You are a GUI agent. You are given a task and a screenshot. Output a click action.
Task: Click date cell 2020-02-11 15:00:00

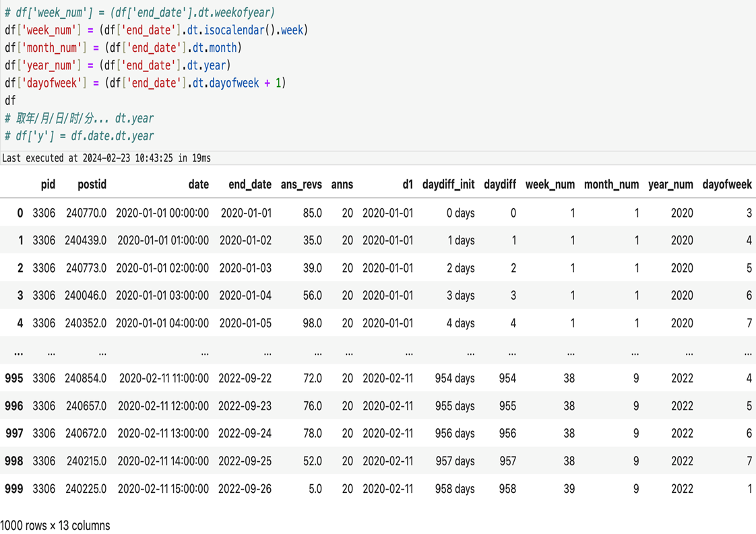click(x=164, y=489)
